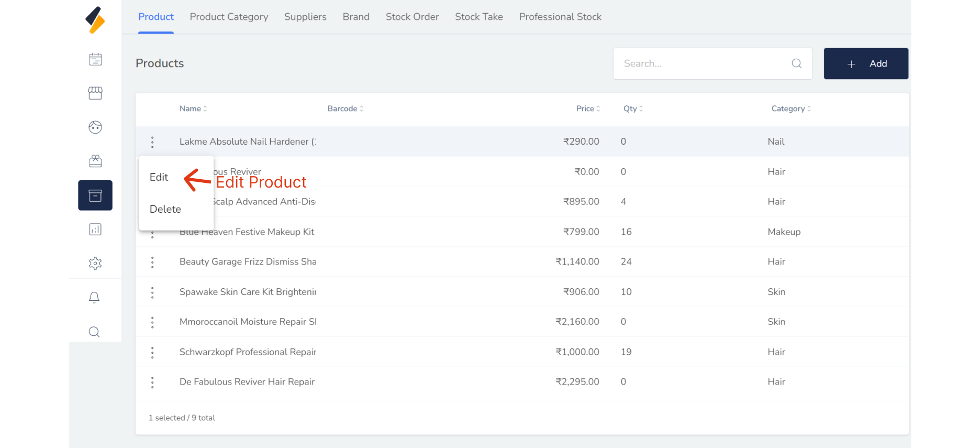980x448 pixels.
Task: Select Delete from the context menu
Action: coord(165,209)
